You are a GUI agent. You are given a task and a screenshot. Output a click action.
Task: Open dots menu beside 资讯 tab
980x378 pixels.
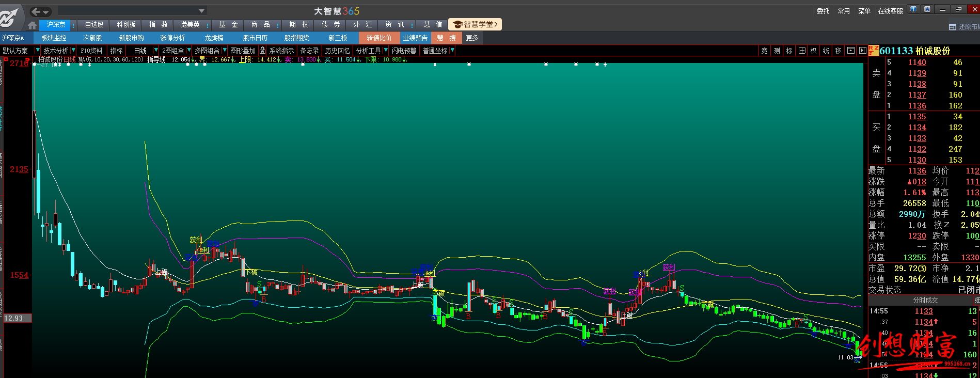pyautogui.click(x=412, y=25)
